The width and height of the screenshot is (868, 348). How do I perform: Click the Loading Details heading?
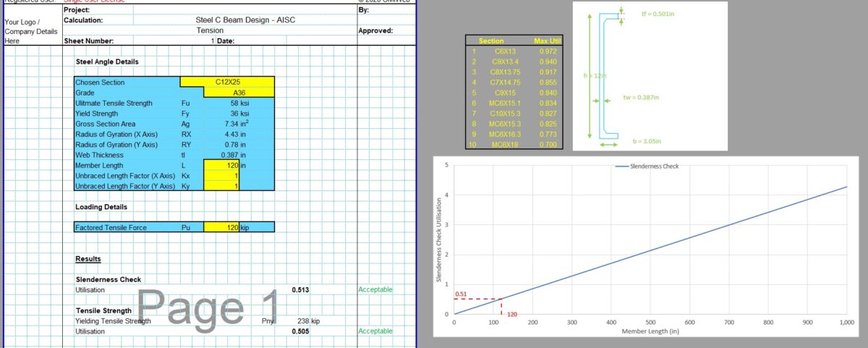101,207
